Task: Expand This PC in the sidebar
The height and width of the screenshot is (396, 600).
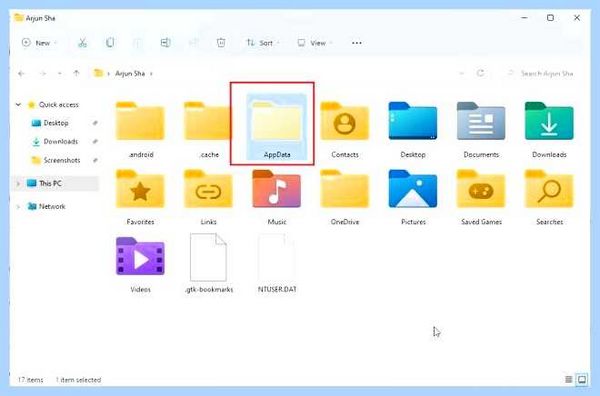Action: [x=18, y=184]
